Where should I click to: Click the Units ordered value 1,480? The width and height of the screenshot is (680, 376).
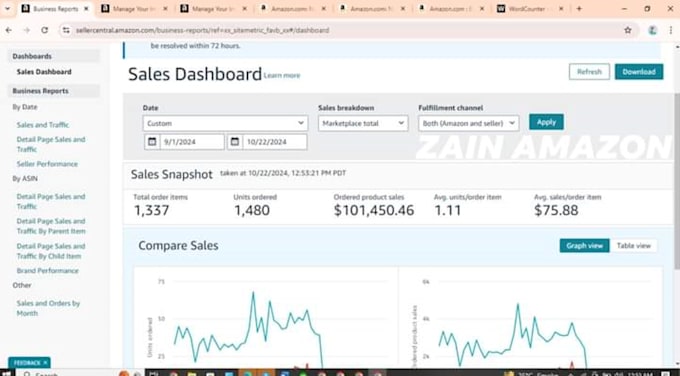pyautogui.click(x=252, y=210)
